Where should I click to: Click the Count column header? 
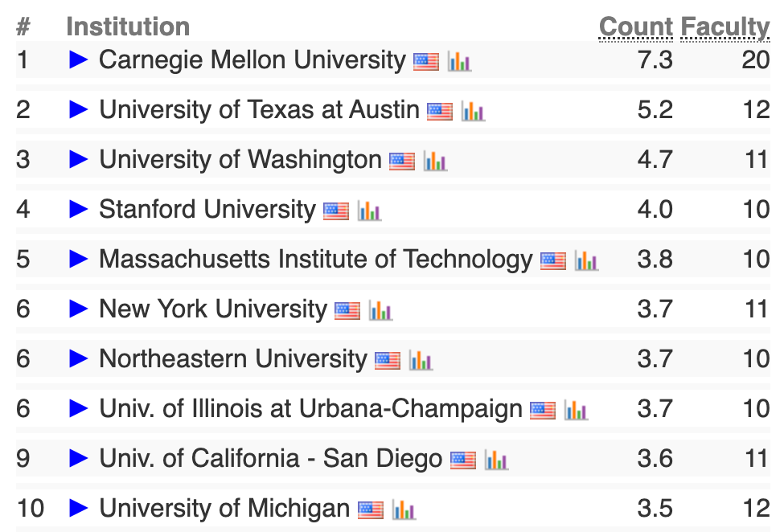[636, 27]
